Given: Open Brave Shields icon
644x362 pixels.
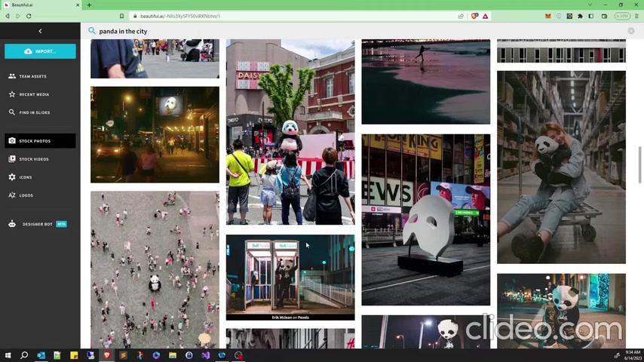Looking at the screenshot, I should (x=474, y=16).
